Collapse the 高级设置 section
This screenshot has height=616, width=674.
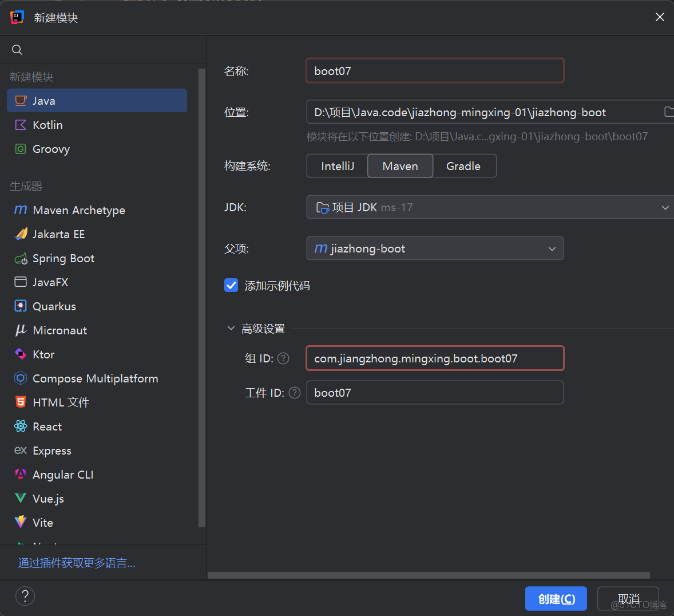231,328
